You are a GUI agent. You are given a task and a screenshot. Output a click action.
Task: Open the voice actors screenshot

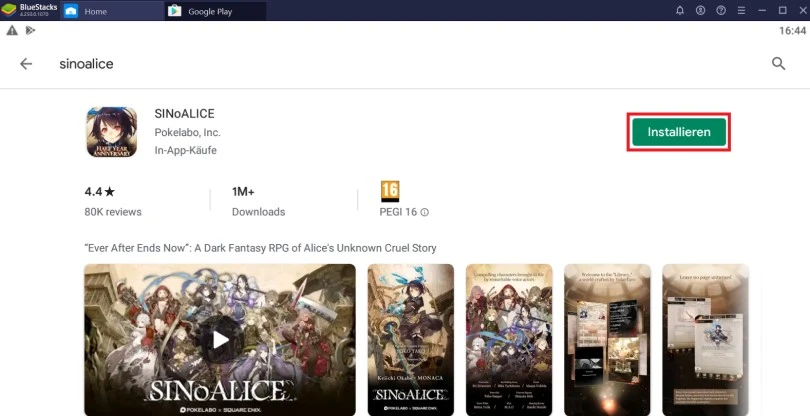tap(509, 340)
